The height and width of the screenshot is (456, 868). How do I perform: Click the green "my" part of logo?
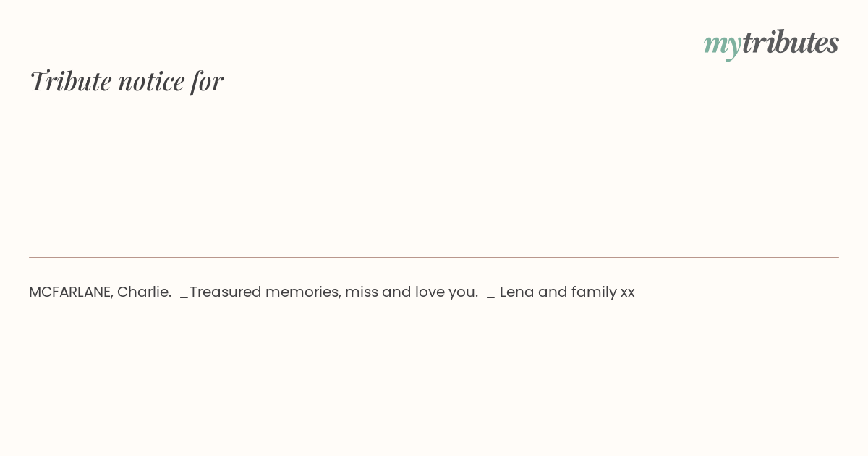[723, 46]
